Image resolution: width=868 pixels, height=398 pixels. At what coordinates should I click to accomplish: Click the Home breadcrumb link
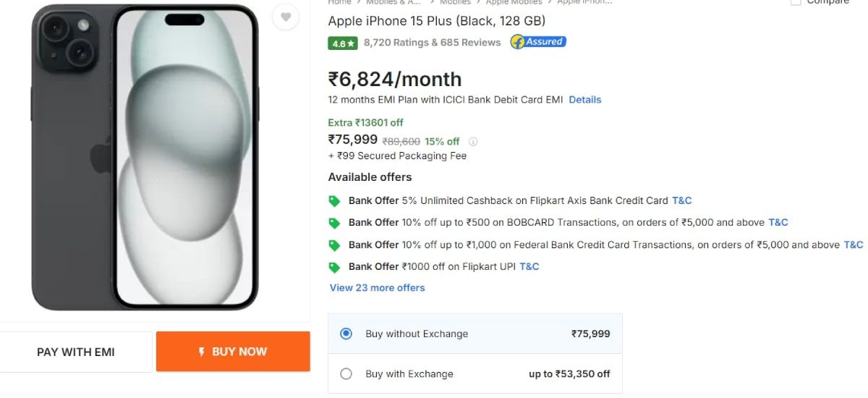pyautogui.click(x=339, y=3)
